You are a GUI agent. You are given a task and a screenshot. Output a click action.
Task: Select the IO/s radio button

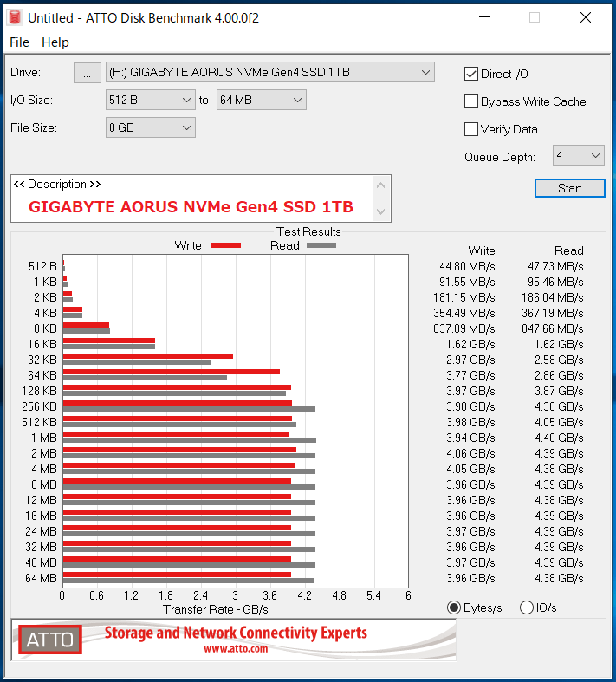[527, 607]
